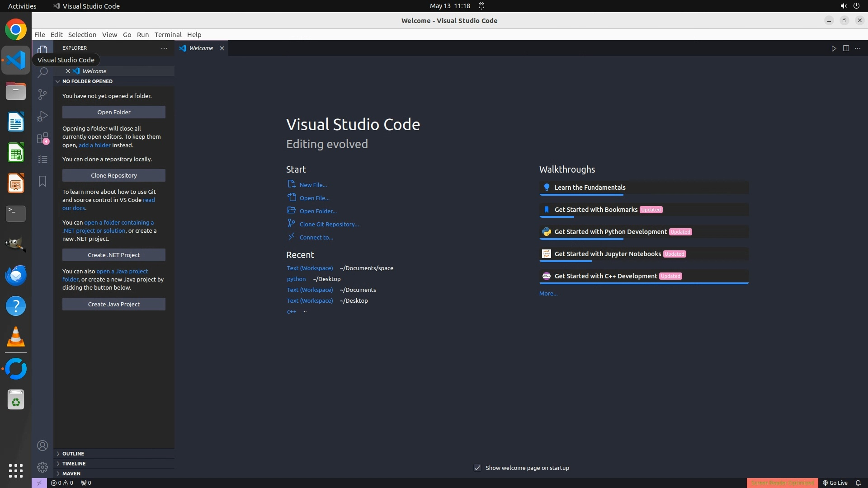Click the Clone Git Repository link
The height and width of the screenshot is (488, 868).
329,224
